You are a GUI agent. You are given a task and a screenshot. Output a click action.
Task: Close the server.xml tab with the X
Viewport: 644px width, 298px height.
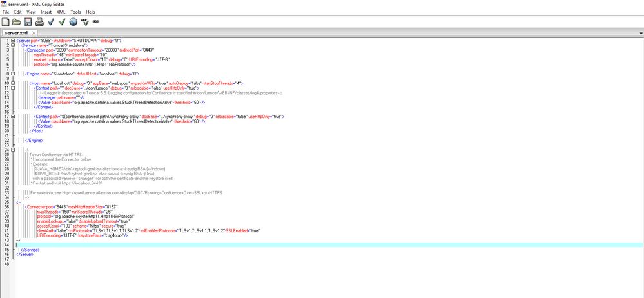click(x=34, y=33)
